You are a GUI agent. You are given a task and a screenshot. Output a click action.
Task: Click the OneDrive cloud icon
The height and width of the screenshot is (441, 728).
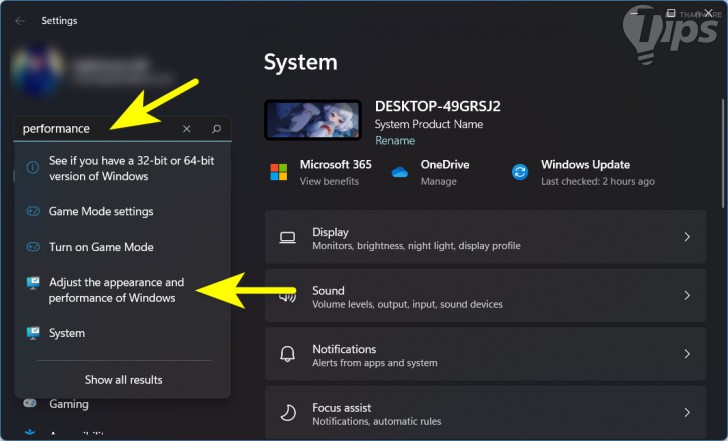point(400,173)
